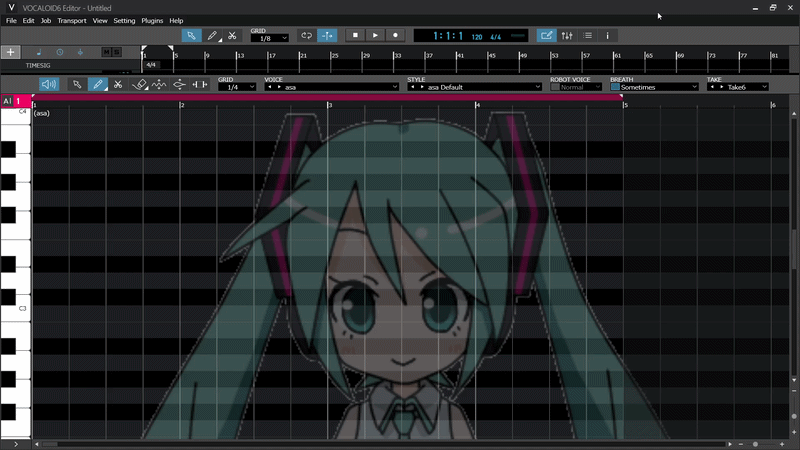Stop playback
This screenshot has width=800, height=450.
(355, 35)
